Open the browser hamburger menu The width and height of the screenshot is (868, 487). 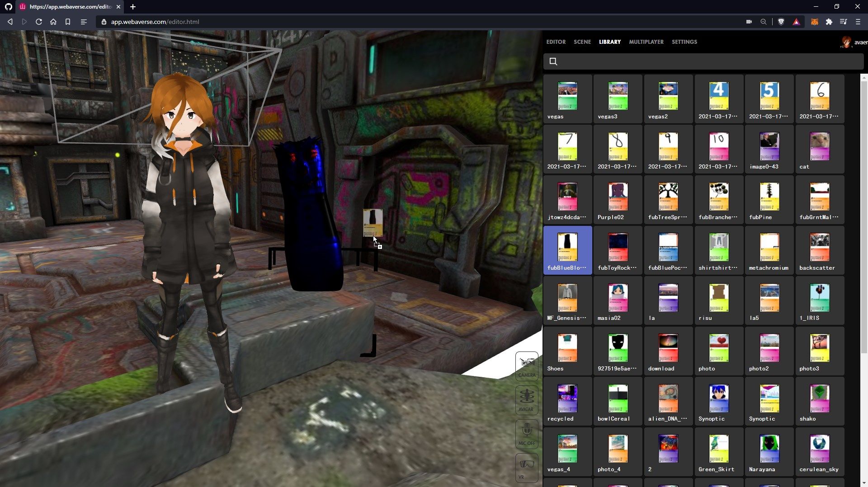coord(858,22)
